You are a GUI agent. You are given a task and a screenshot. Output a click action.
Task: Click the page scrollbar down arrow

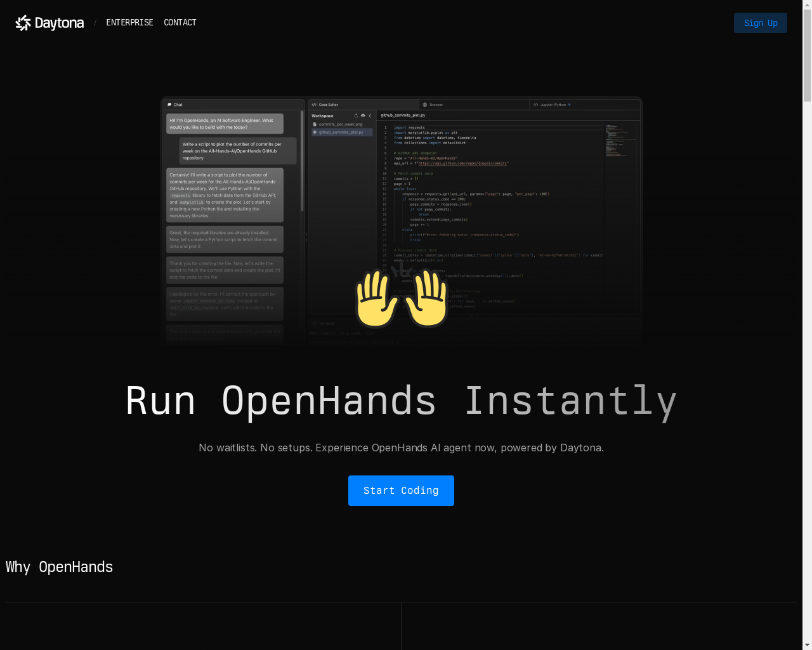click(x=807, y=645)
